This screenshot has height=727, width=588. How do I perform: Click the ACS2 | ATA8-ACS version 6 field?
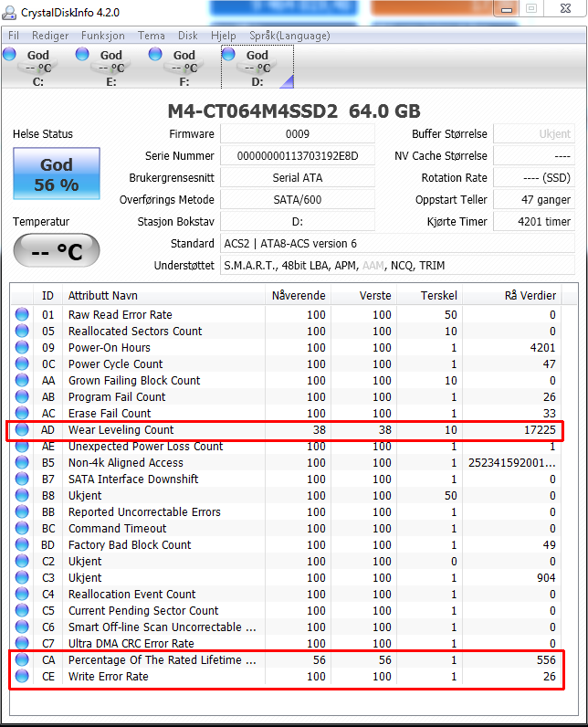pyautogui.click(x=397, y=244)
